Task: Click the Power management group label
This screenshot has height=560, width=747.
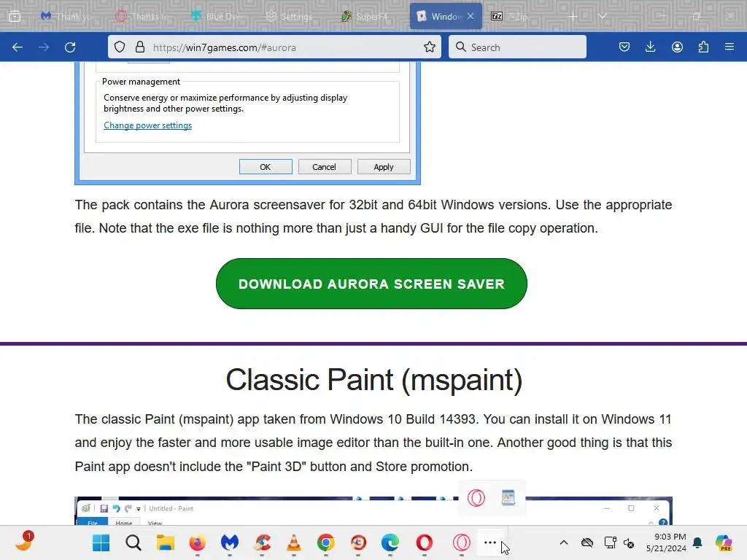Action: click(141, 82)
